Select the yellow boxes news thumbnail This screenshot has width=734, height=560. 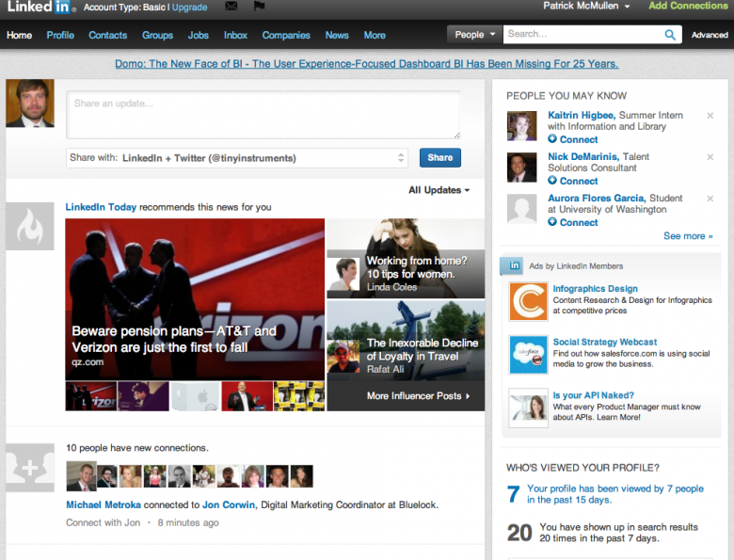tap(298, 396)
